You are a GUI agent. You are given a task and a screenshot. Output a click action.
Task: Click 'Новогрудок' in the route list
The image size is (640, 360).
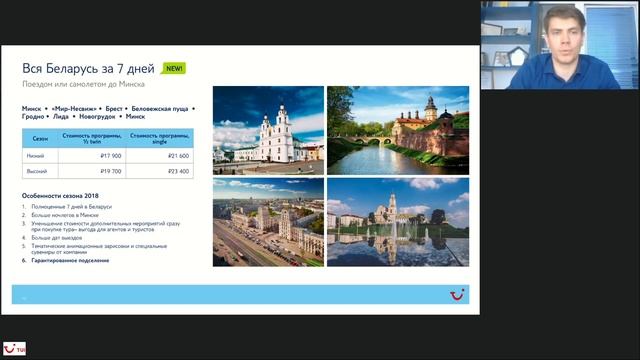tap(97, 116)
